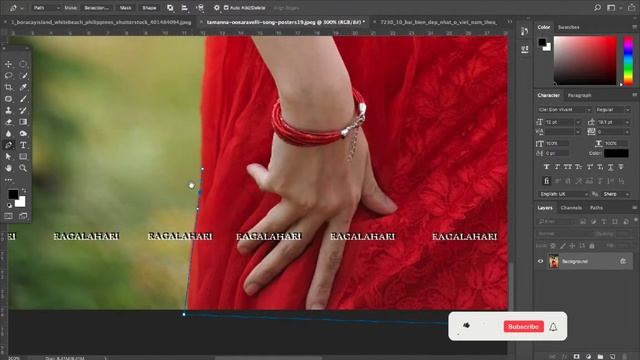This screenshot has width=640, height=360.
Task: Click the red Subscribe button
Action: pyautogui.click(x=524, y=327)
